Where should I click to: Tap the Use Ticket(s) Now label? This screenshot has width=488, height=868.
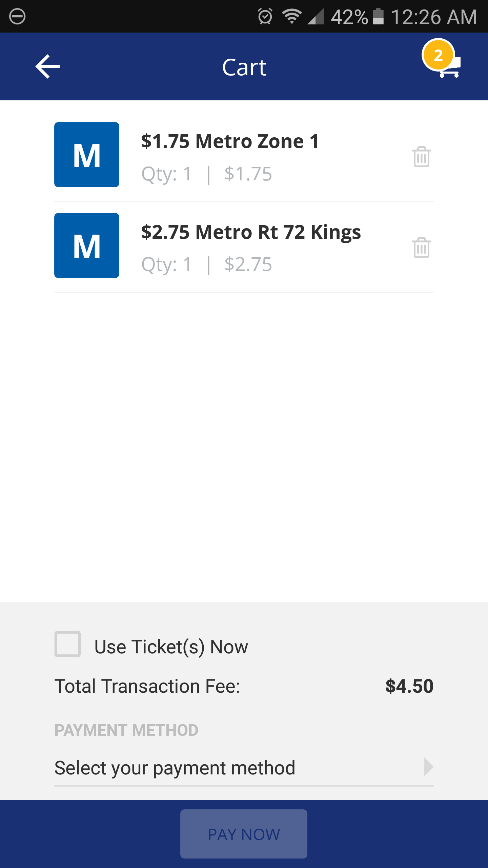click(171, 647)
